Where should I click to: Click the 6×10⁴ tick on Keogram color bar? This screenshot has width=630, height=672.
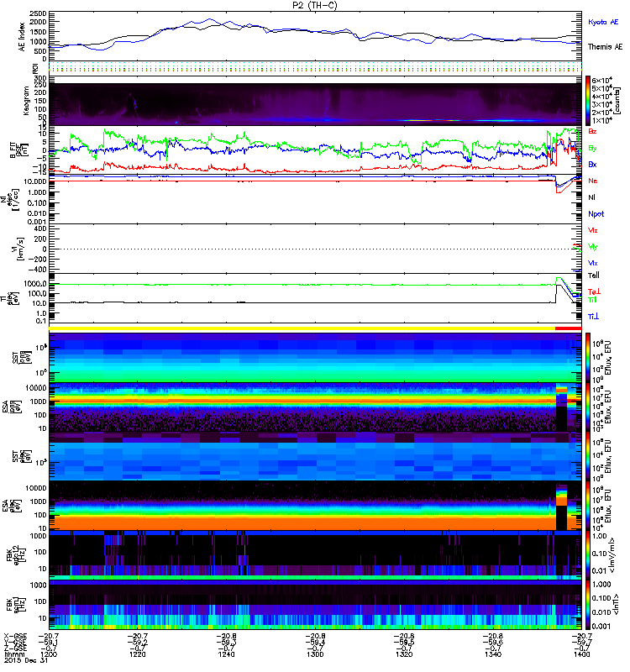601,80
